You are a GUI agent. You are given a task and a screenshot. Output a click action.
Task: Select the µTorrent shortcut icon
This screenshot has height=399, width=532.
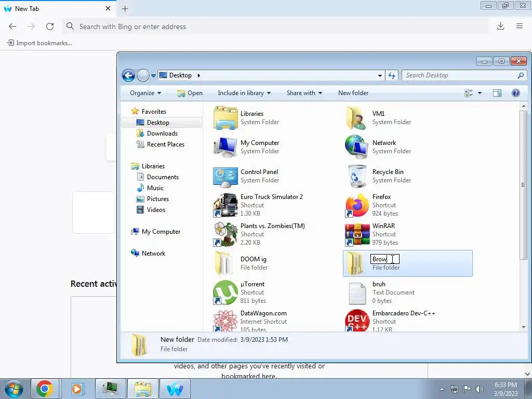[x=225, y=292]
